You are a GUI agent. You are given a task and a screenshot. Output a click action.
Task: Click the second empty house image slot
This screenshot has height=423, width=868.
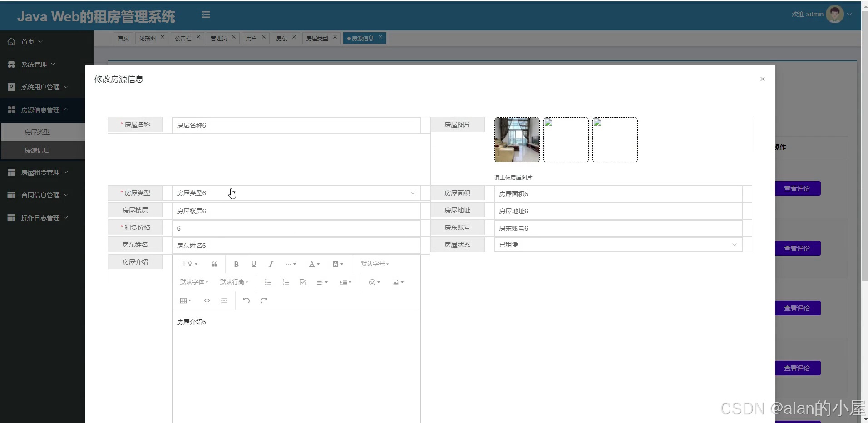(x=566, y=140)
